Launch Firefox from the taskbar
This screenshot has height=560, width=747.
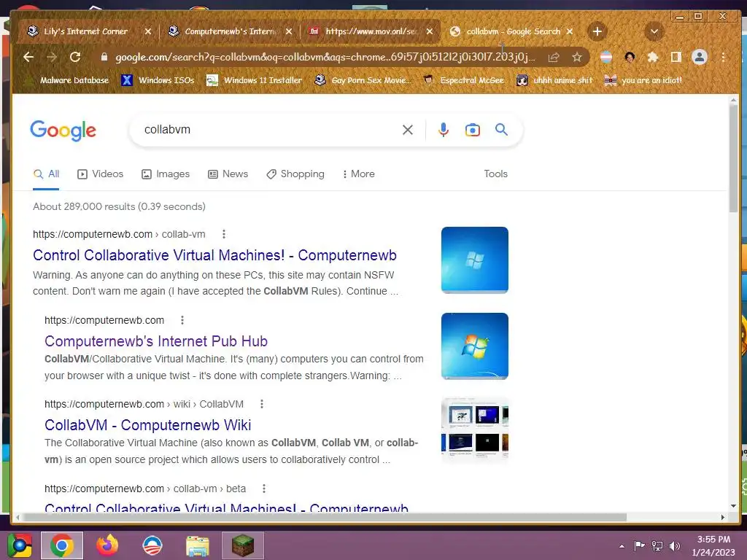coord(107,545)
